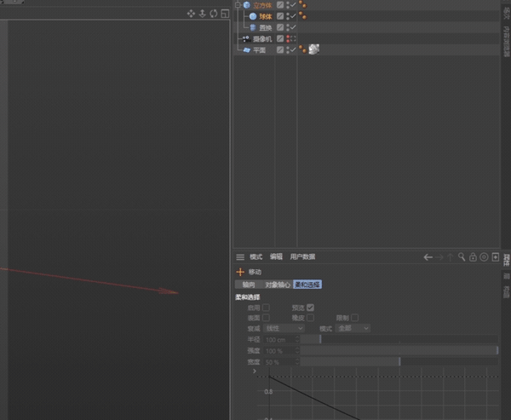This screenshot has height=420, width=511.
Task: Switch to the 轴向 tab
Action: 249,285
